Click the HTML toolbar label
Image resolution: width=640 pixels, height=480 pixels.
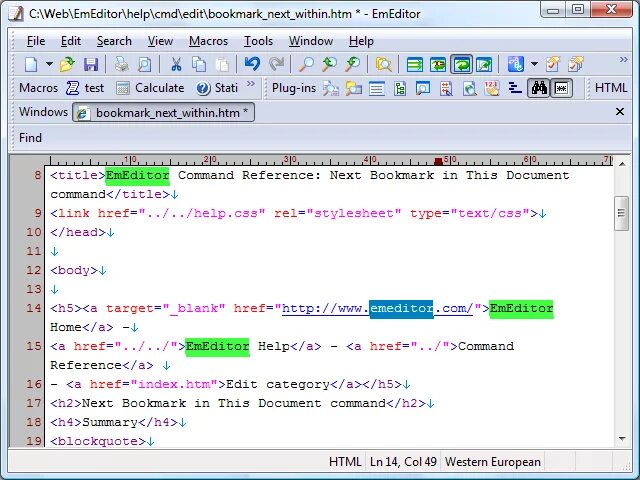coord(611,88)
